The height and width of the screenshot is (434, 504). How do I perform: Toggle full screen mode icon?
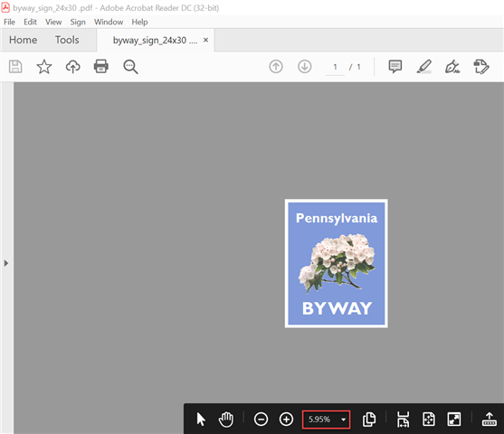[x=454, y=420]
